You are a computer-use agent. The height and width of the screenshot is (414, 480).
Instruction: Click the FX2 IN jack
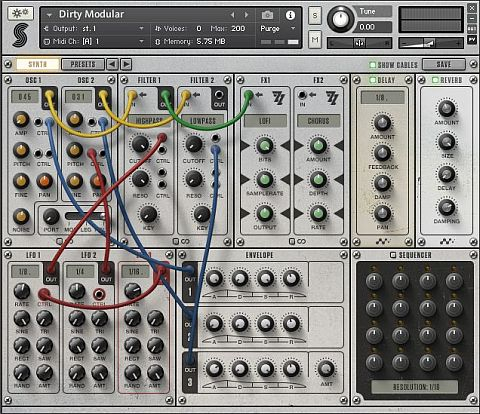(302, 95)
